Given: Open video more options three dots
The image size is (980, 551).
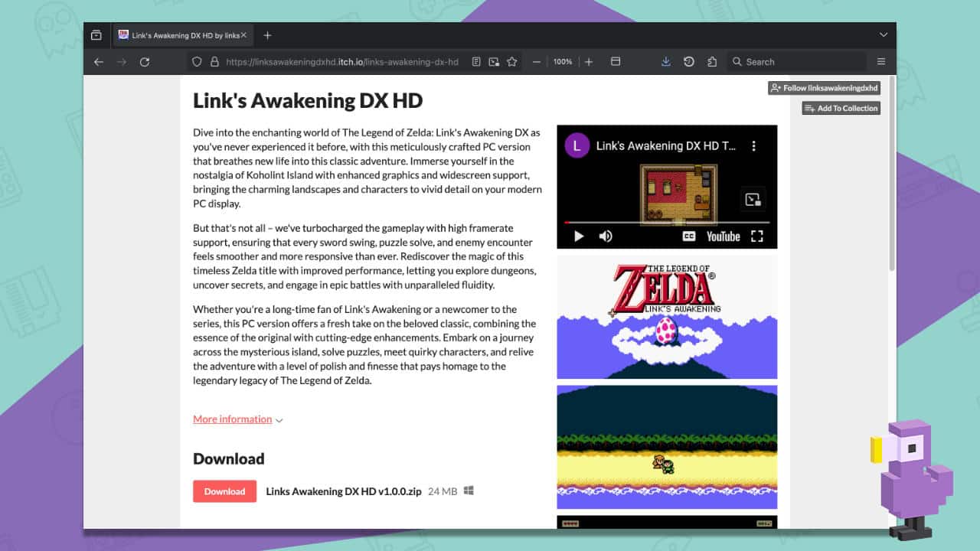Looking at the screenshot, I should (753, 145).
